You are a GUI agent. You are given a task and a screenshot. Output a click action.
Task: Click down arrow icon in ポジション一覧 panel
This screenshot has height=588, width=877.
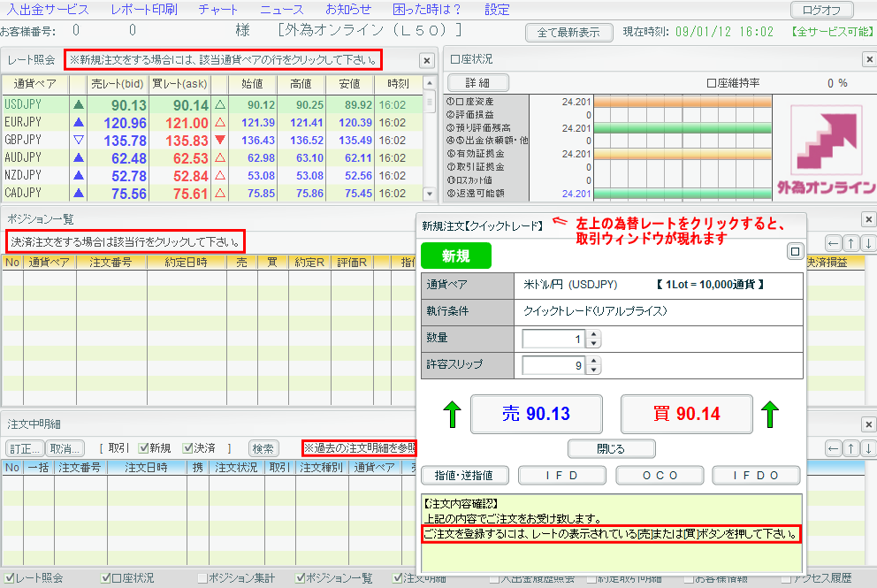pos(868,243)
